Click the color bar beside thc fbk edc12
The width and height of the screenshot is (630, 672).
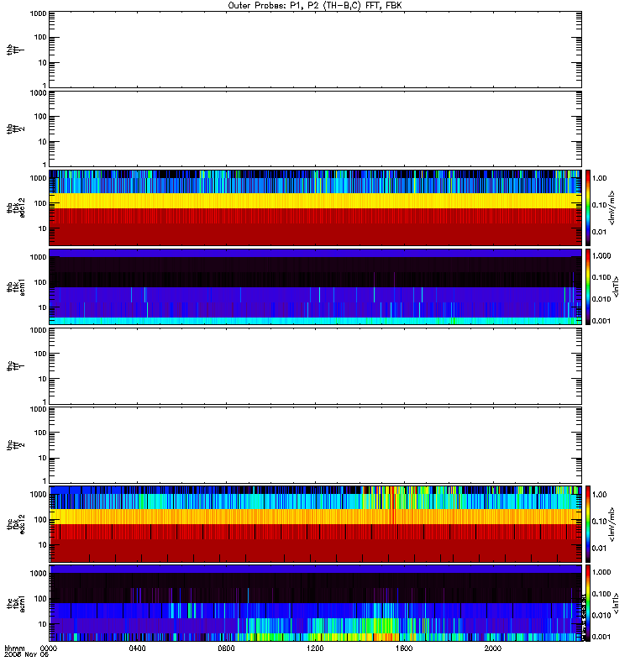pos(588,524)
